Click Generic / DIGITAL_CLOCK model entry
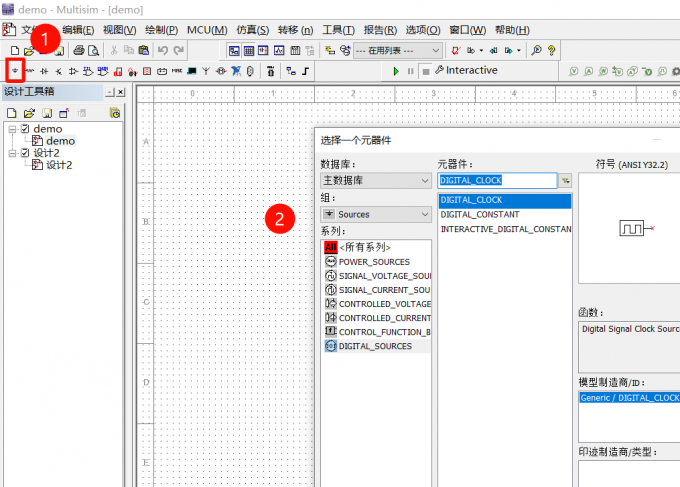The image size is (680, 487). [629, 398]
